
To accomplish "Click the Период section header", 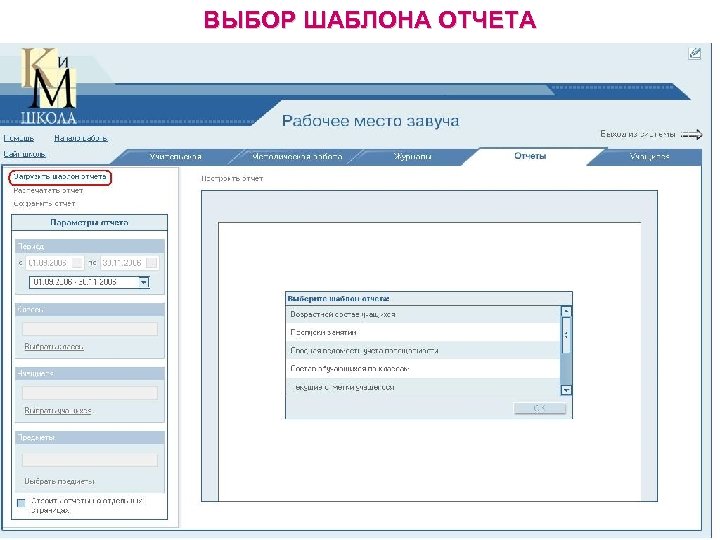I will [x=90, y=247].
